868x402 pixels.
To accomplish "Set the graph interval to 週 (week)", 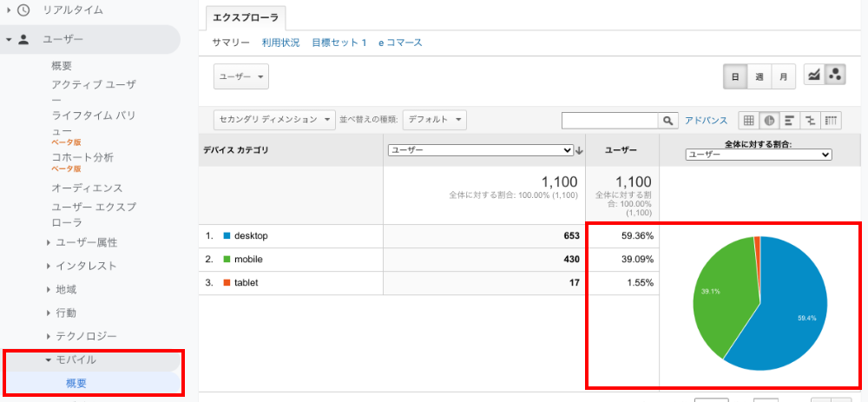I will [759, 77].
